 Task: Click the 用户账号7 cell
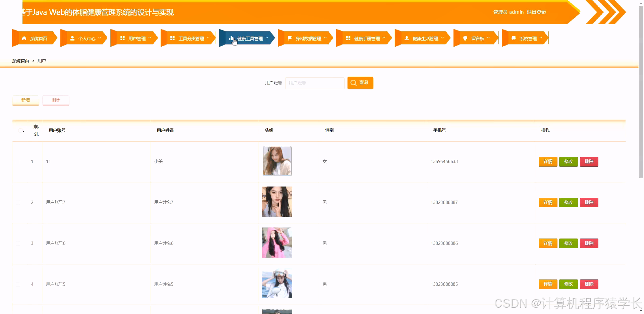pyautogui.click(x=56, y=203)
